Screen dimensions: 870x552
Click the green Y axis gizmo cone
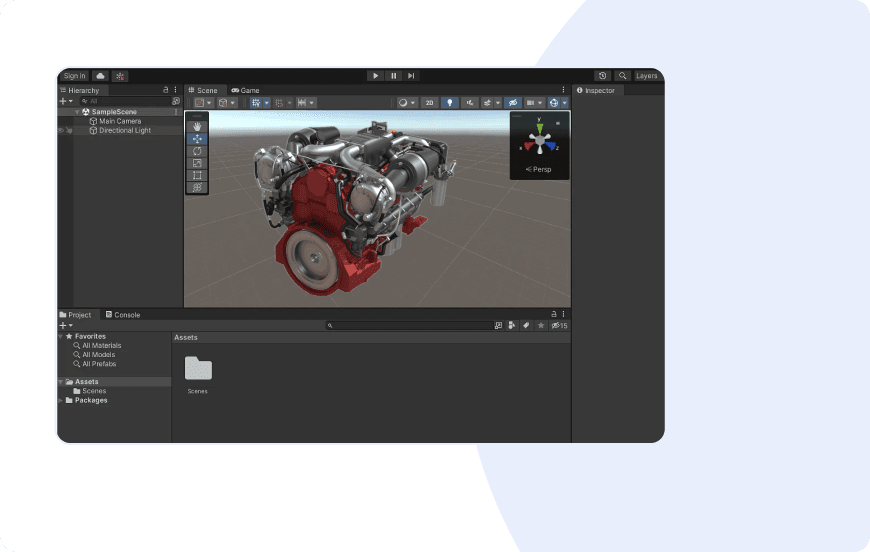point(539,128)
